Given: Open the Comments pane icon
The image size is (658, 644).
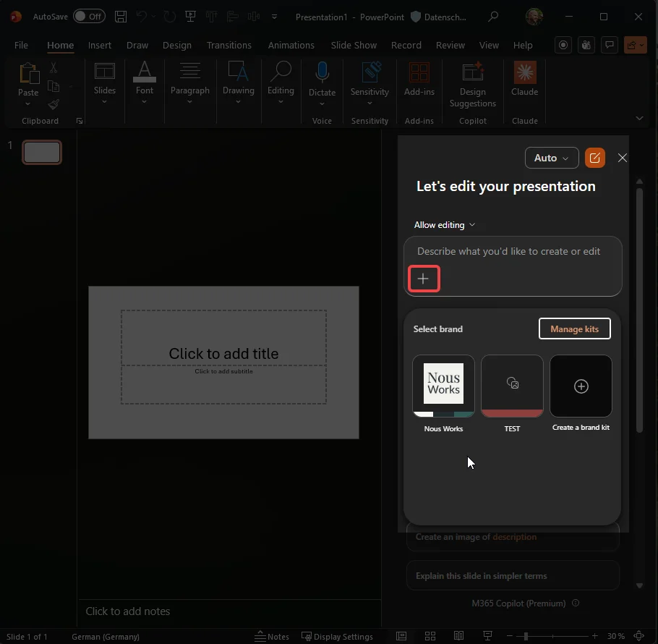Looking at the screenshot, I should [x=610, y=45].
